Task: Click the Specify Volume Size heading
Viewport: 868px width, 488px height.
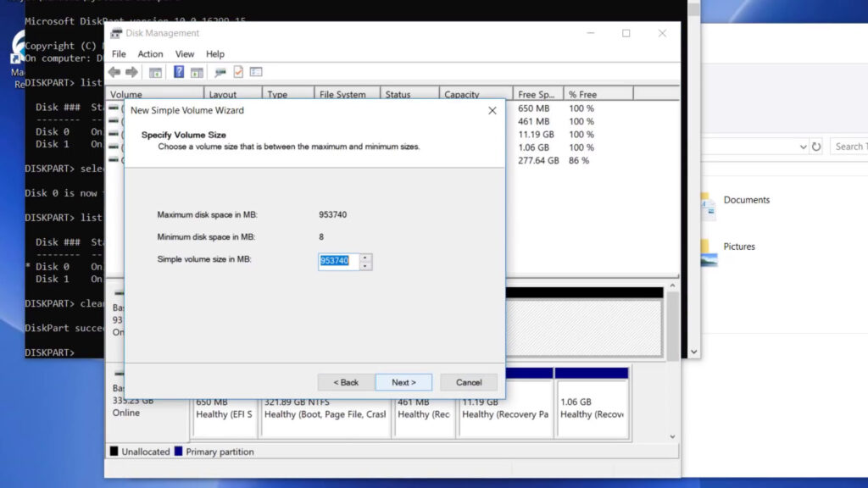Action: point(184,135)
